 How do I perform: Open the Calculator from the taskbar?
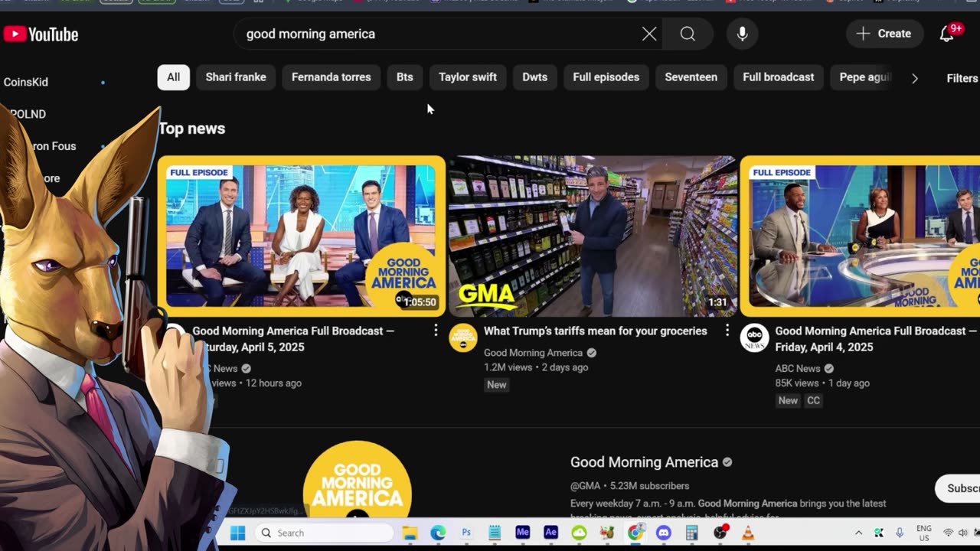point(691,533)
